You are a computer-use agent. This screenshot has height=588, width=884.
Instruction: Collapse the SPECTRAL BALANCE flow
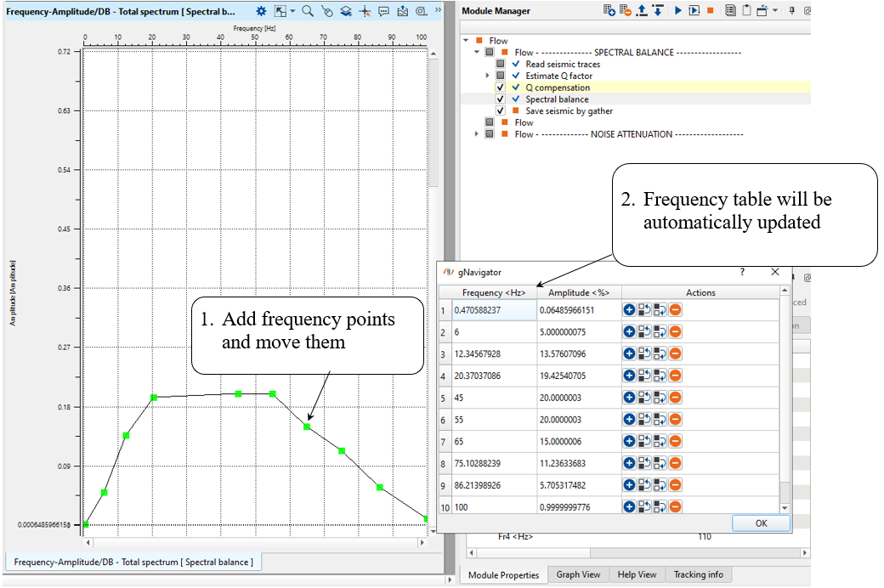coord(476,53)
